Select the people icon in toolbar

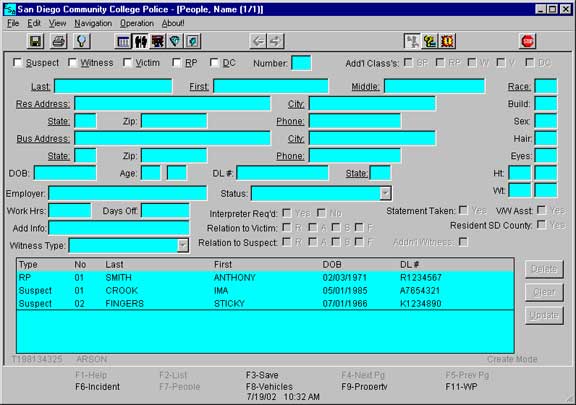(x=140, y=41)
